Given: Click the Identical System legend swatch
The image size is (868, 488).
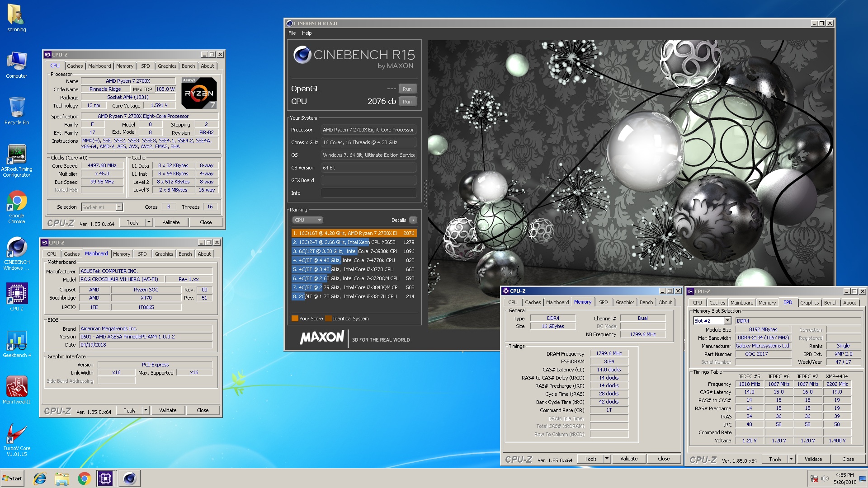Looking at the screenshot, I should pyautogui.click(x=328, y=319).
